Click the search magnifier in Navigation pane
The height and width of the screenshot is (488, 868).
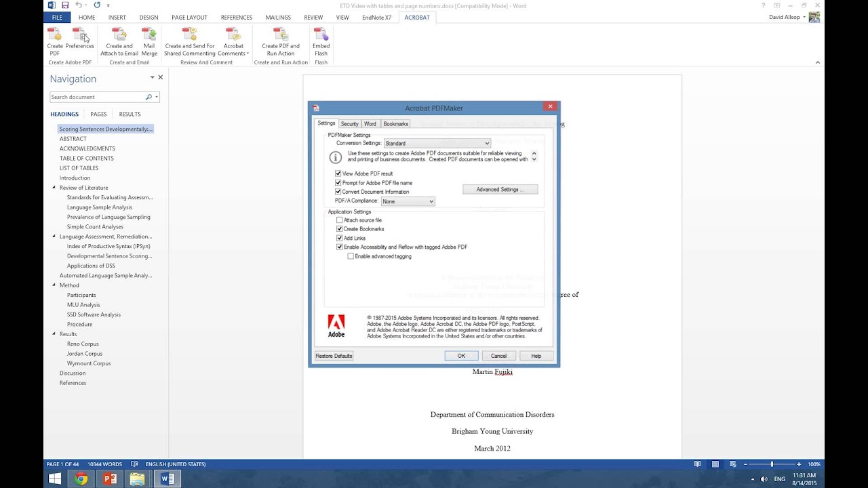149,97
